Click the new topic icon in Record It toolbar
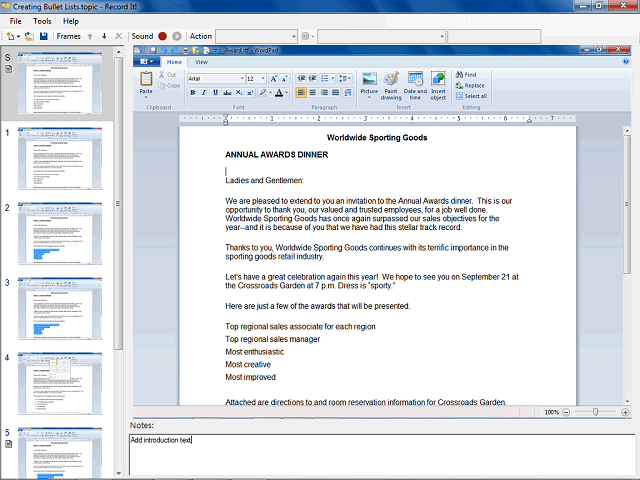This screenshot has width=640, height=480. (10, 36)
